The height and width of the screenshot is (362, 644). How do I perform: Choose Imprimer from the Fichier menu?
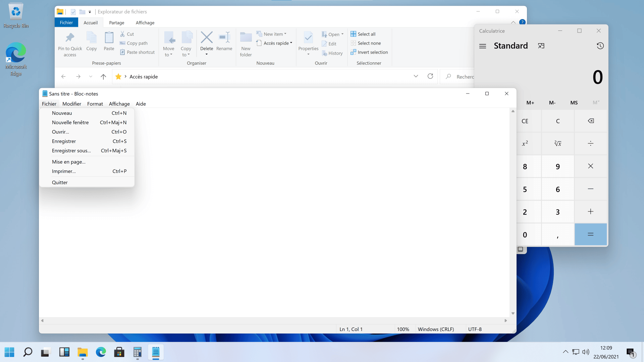click(64, 171)
